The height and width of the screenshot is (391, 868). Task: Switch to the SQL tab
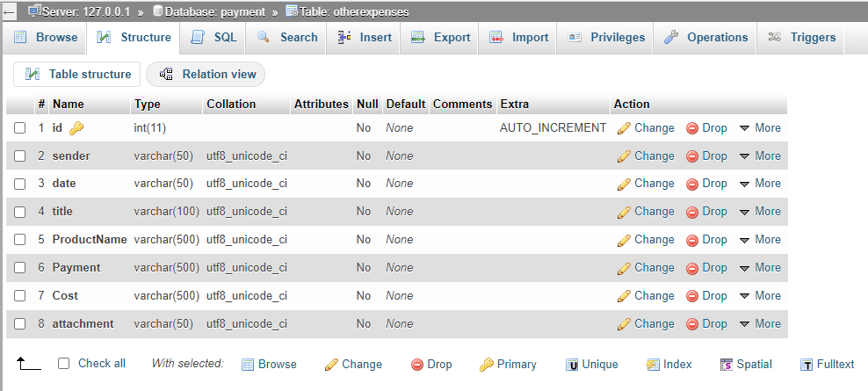tap(214, 38)
